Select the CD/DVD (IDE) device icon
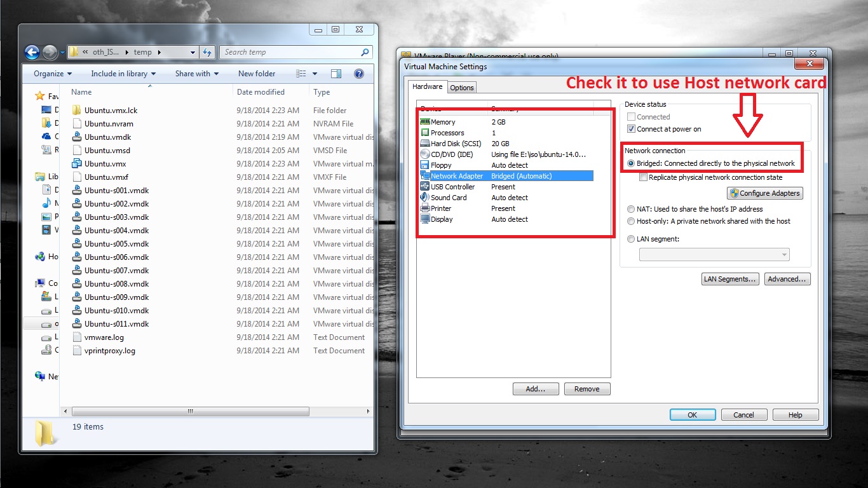 pyautogui.click(x=425, y=154)
